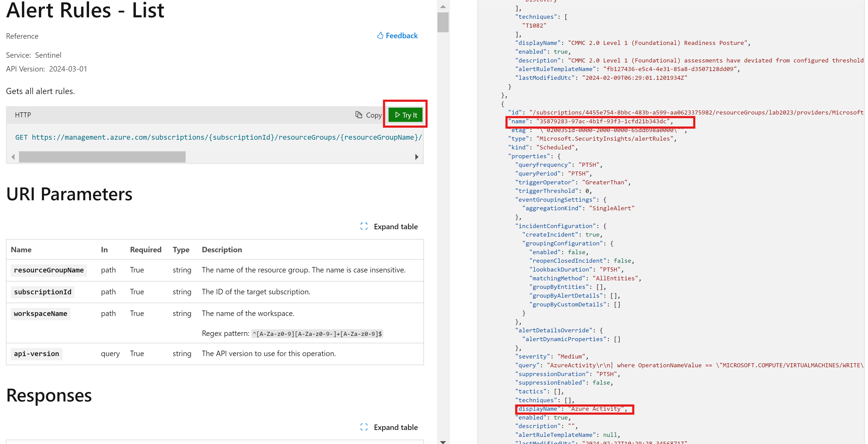Screen dimensions: 868x444
Task: Click the workspaceName regex pattern text
Action: tap(317, 334)
